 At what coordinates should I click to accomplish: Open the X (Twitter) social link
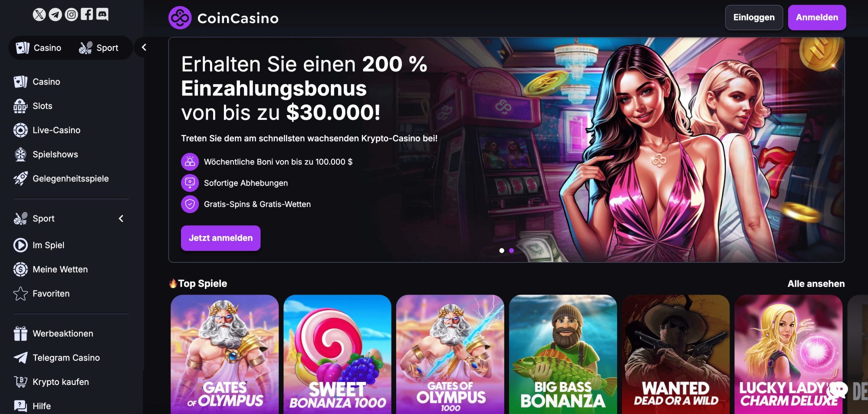[39, 14]
